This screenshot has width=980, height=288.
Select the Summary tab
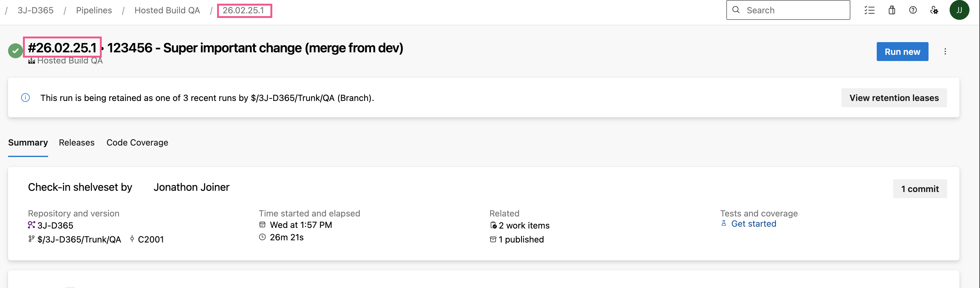(x=28, y=142)
